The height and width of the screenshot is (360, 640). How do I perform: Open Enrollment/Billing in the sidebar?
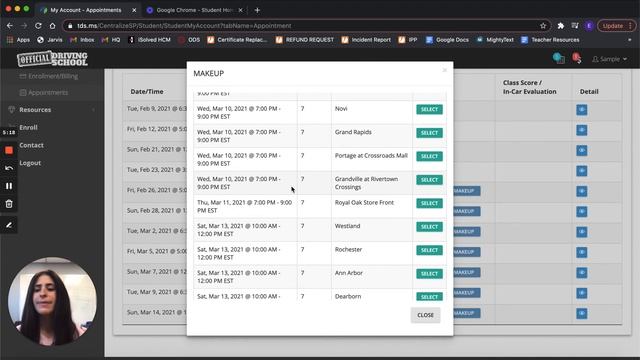click(x=49, y=76)
